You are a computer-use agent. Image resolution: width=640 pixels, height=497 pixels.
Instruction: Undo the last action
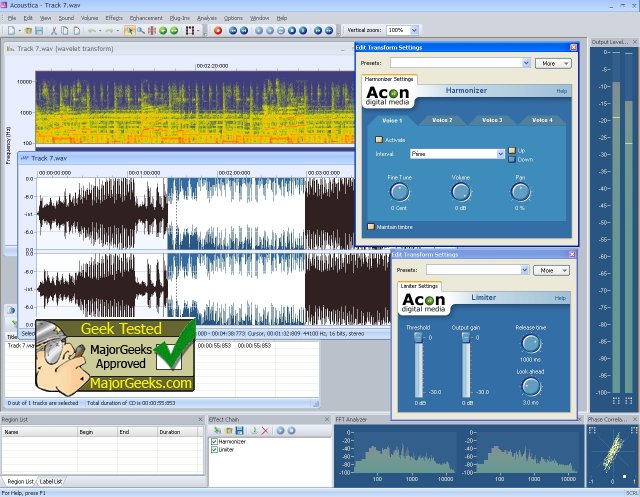(92, 31)
